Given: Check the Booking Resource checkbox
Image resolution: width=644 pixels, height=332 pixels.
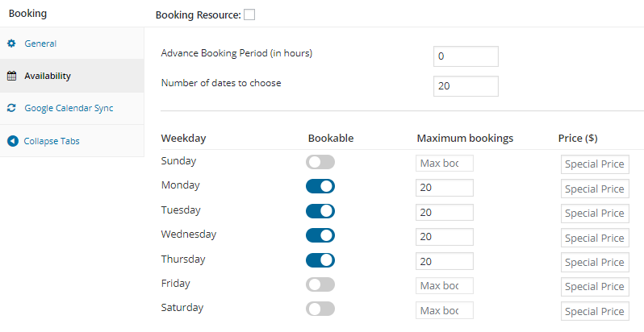Looking at the screenshot, I should click(249, 15).
